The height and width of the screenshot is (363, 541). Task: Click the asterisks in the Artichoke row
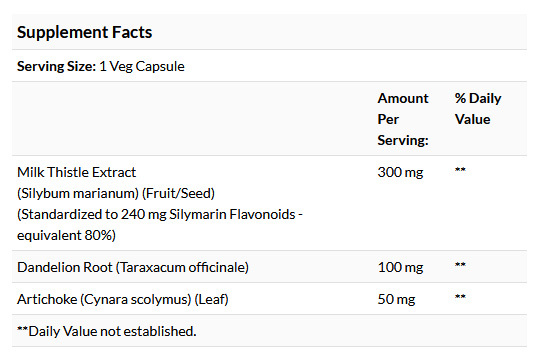tap(460, 297)
